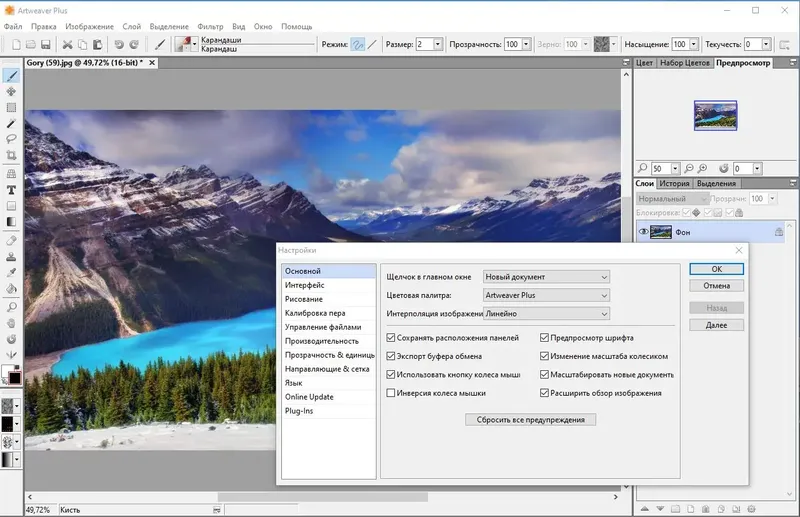Click the Save floppy disk icon
Screen dimensions: 800x517
(45, 44)
